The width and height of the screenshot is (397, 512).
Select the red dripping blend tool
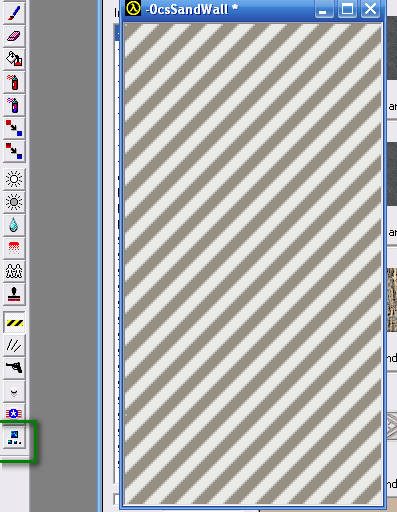click(x=14, y=248)
